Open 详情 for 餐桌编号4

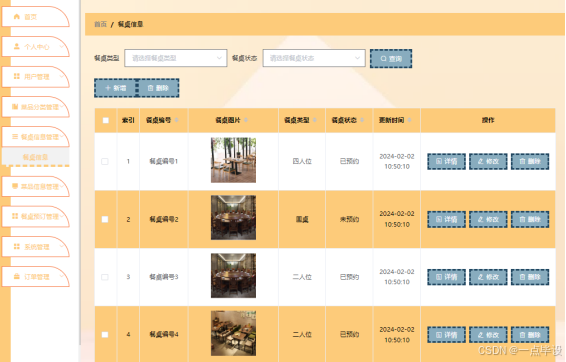tap(446, 335)
